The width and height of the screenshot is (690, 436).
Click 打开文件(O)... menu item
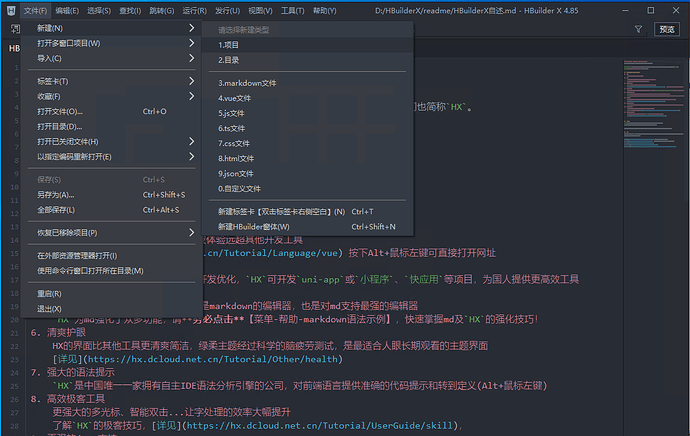coord(60,112)
